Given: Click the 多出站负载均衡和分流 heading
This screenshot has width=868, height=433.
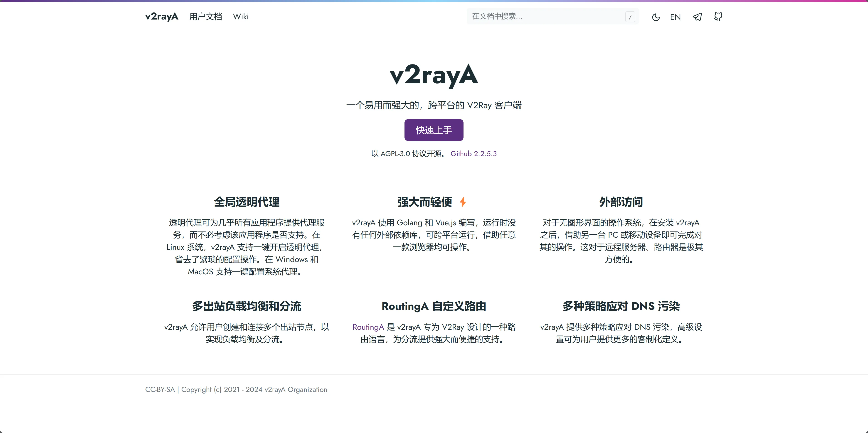Looking at the screenshot, I should coord(247,306).
